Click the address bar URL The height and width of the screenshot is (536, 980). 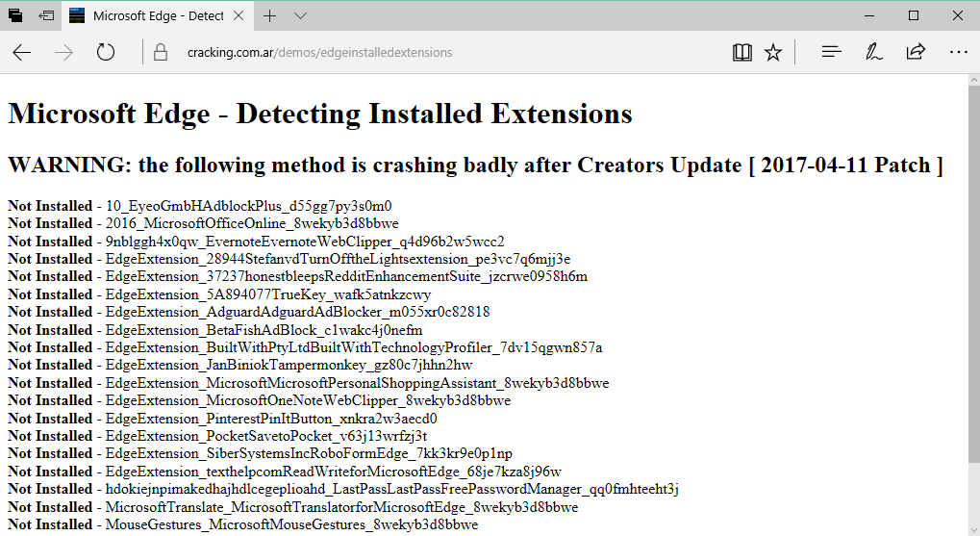(319, 53)
